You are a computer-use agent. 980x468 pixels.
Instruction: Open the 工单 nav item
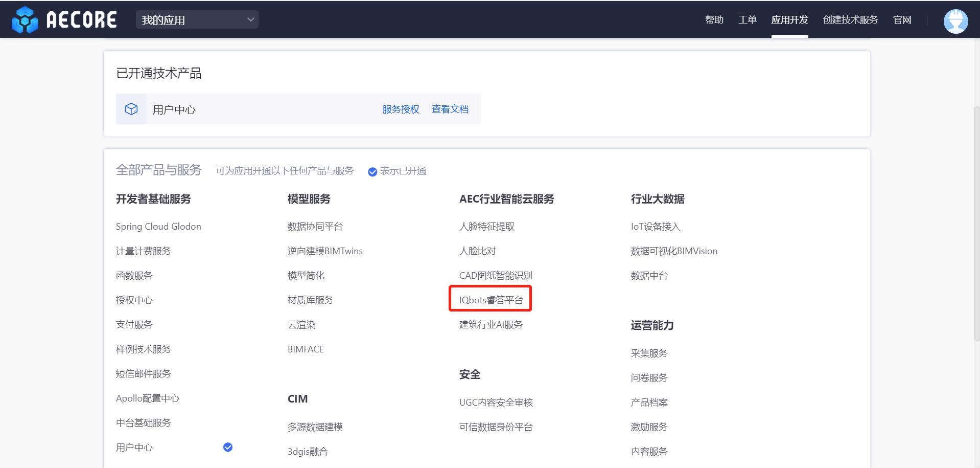pos(747,20)
